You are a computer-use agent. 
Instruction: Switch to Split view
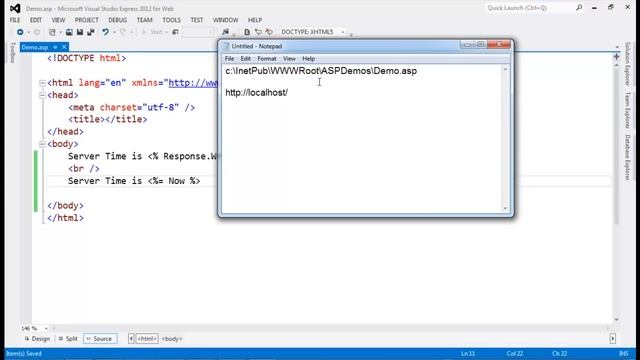[x=68, y=339]
